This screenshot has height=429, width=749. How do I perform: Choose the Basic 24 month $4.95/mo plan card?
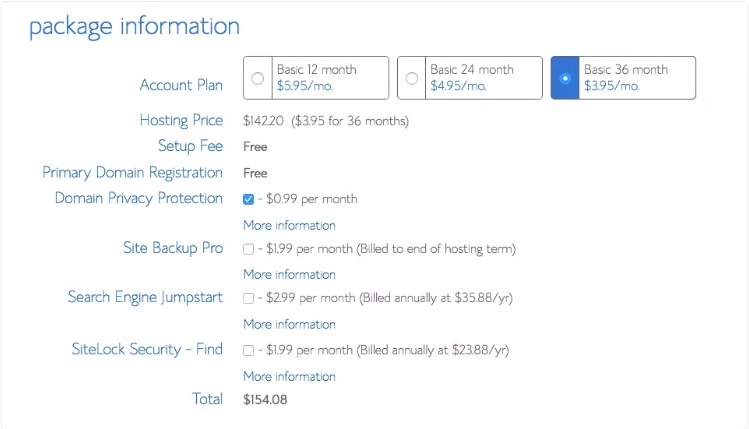470,78
